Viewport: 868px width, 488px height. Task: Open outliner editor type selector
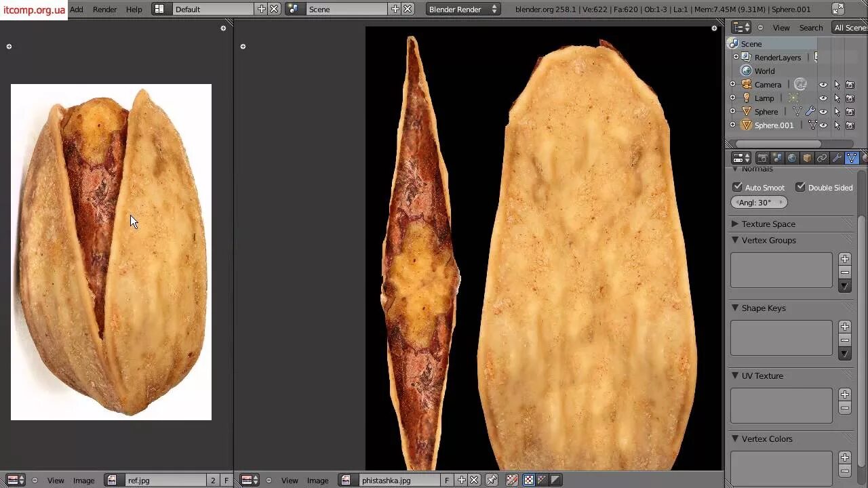[742, 28]
